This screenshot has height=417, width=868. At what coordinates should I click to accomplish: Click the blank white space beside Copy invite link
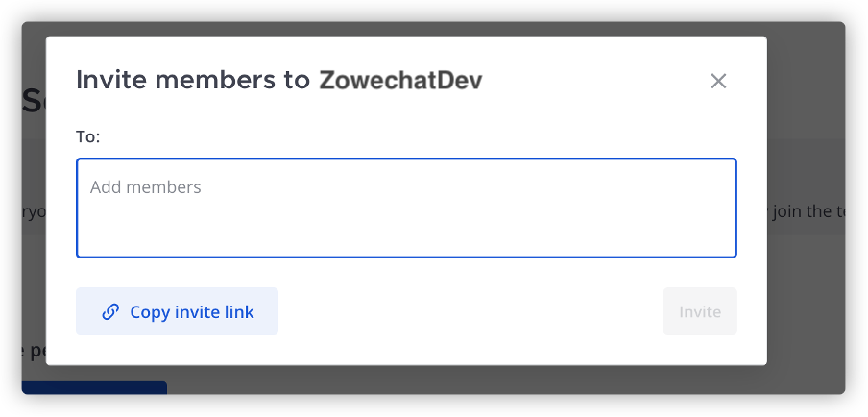tap(461, 312)
